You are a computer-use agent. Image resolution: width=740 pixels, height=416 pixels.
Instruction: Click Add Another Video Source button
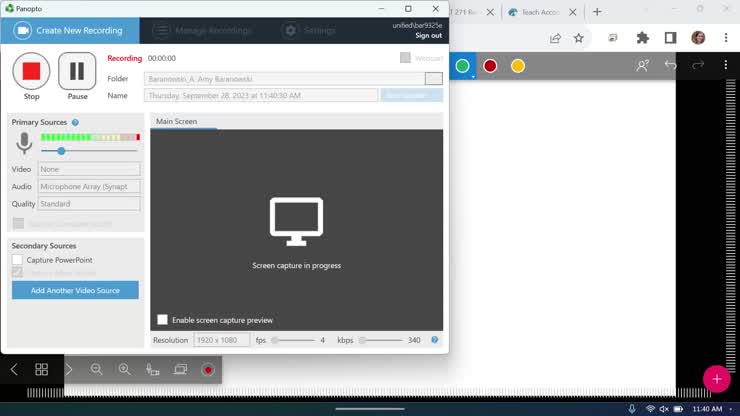[75, 290]
